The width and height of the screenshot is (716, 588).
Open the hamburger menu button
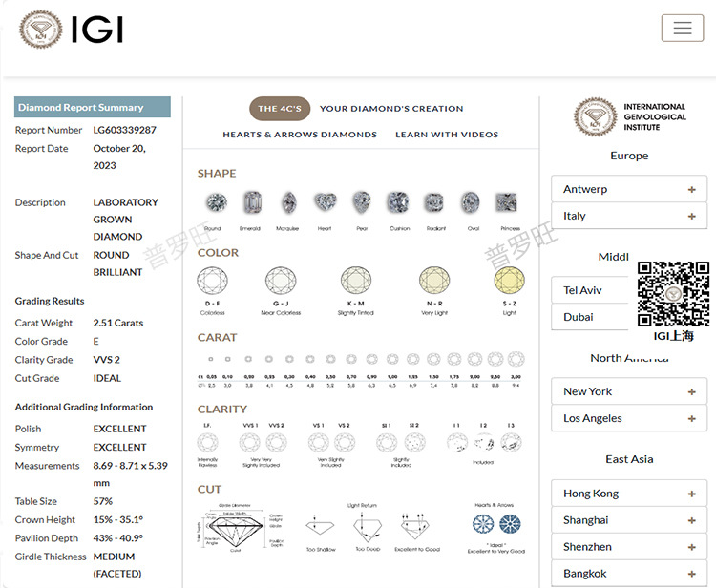pos(683,28)
